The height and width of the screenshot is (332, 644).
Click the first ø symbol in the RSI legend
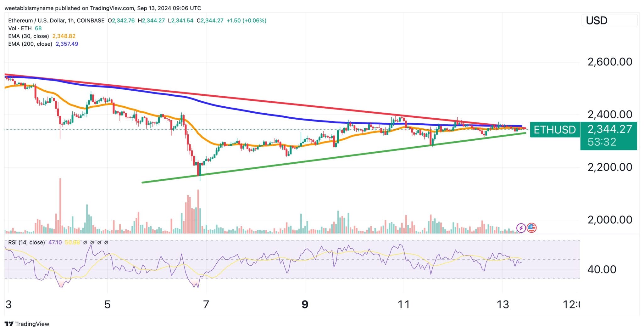tap(85, 243)
